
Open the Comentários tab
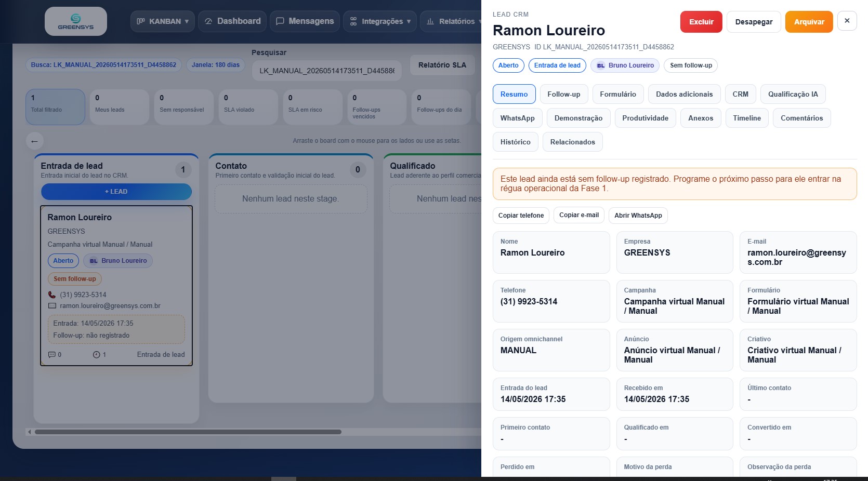(x=802, y=118)
